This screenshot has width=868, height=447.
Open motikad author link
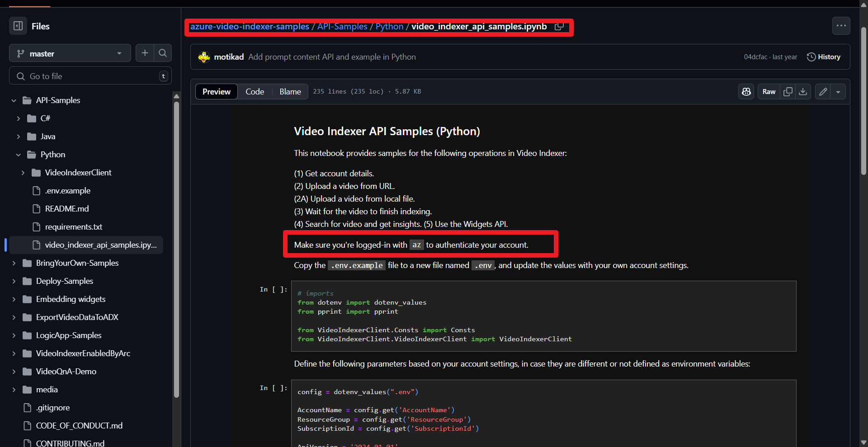pos(229,57)
